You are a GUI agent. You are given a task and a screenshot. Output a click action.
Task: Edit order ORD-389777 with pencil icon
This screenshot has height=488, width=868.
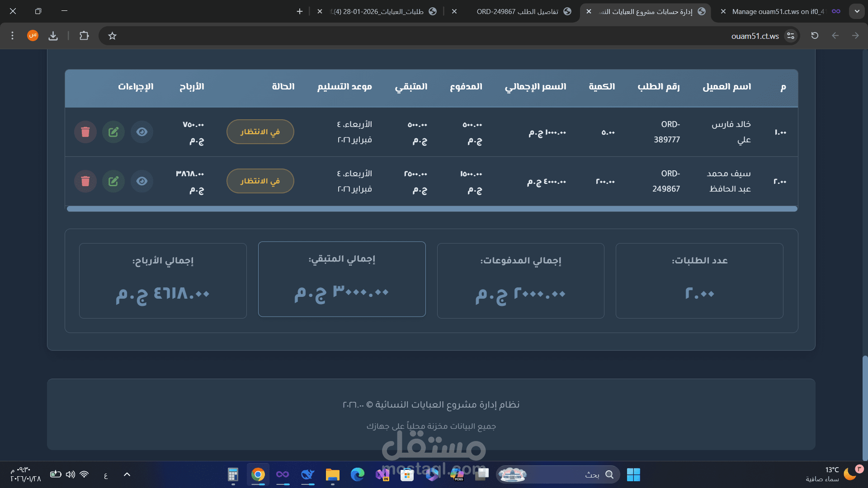(x=113, y=132)
